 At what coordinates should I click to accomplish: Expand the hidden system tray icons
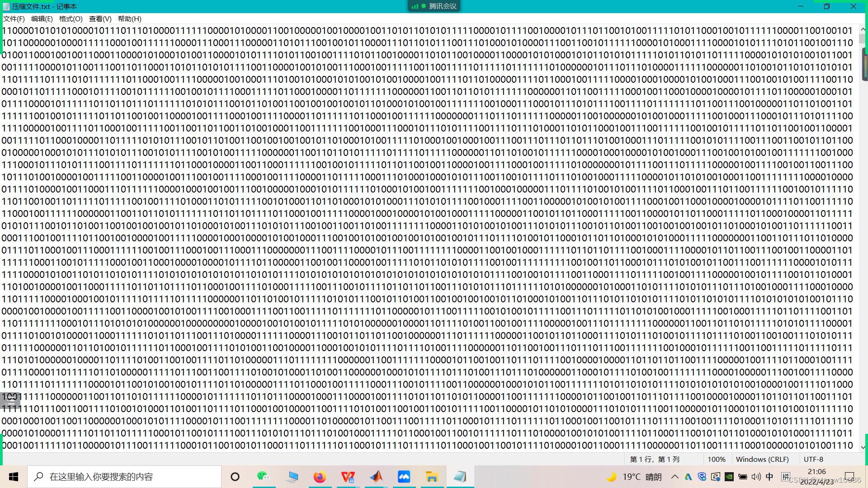point(675,477)
